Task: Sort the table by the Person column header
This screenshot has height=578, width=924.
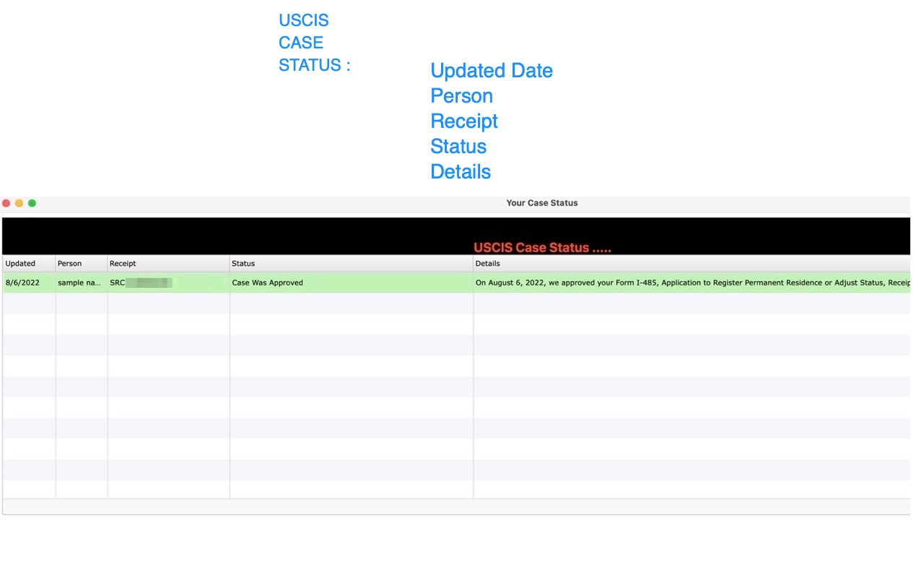Action: (69, 263)
